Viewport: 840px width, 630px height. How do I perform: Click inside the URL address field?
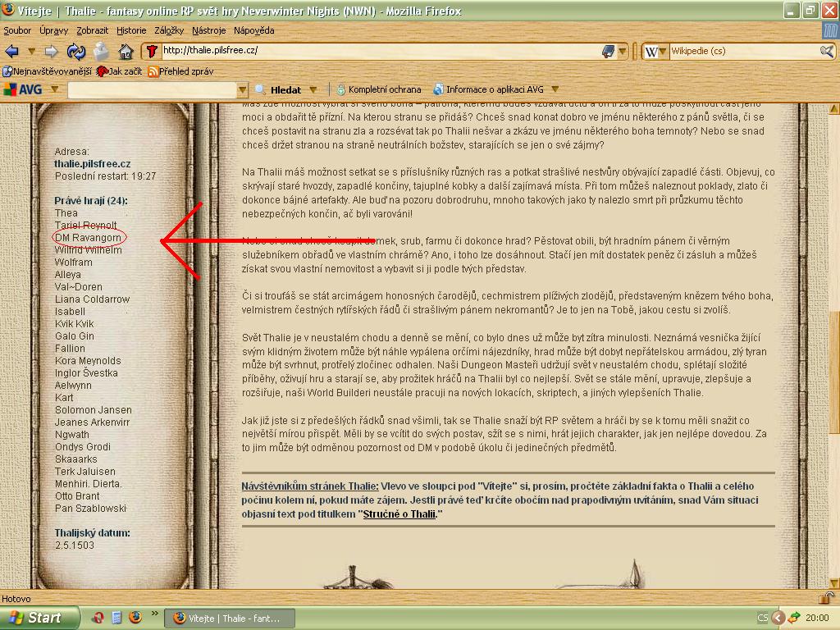369,51
